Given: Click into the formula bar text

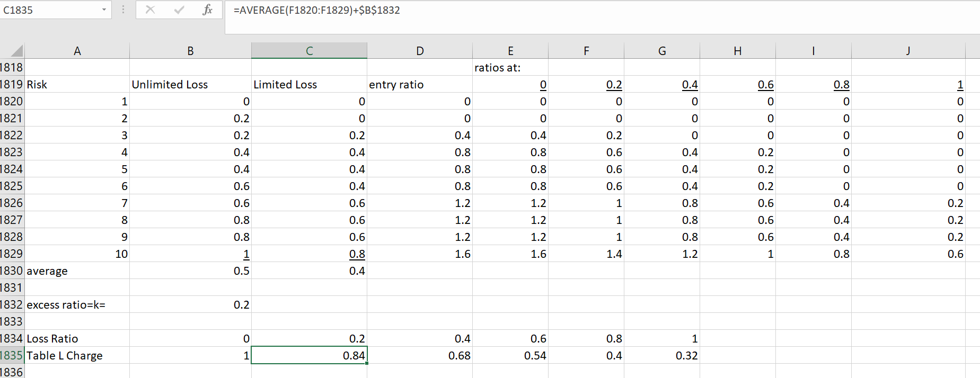Looking at the screenshot, I should [x=583, y=11].
